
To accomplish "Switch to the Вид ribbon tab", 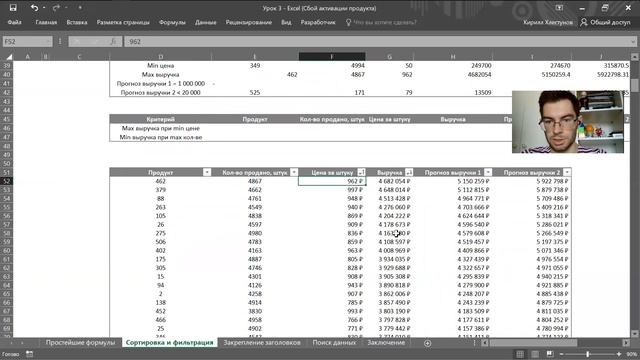I will click(x=286, y=22).
